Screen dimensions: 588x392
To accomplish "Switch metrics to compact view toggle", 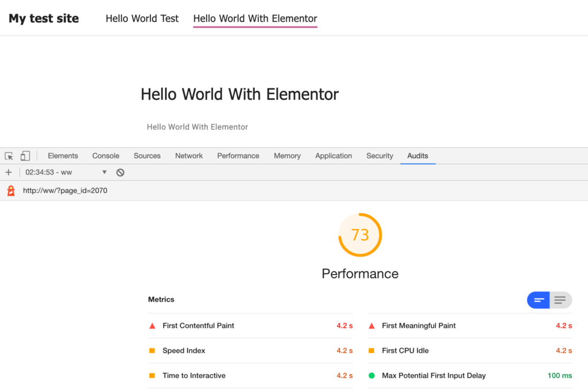I will click(x=539, y=300).
